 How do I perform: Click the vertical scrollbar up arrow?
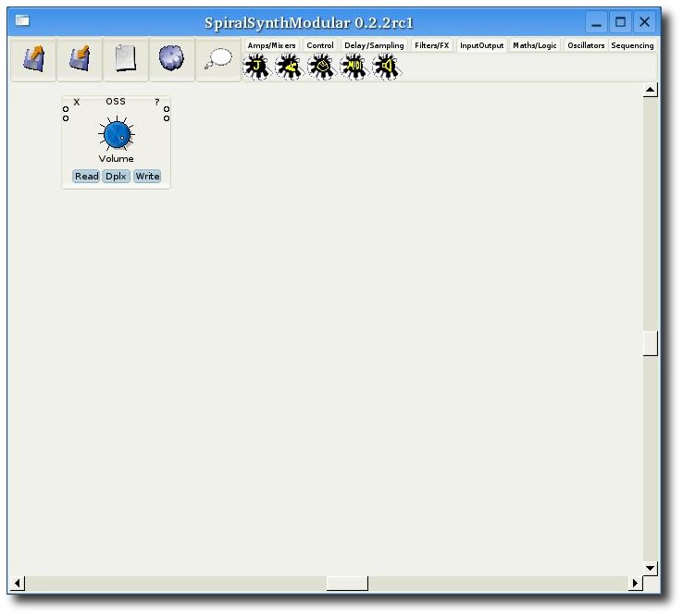651,90
